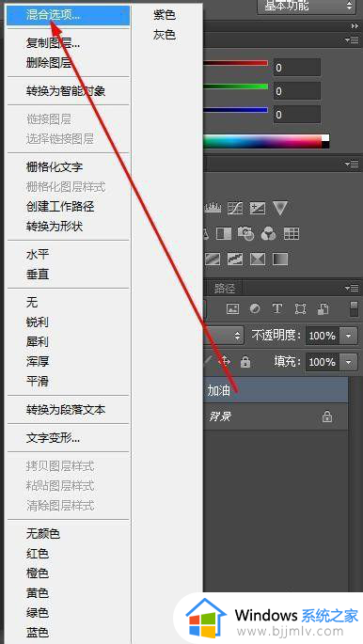Add a Photo Filter adjustment
This screenshot has height=644, width=363.
pos(246,234)
